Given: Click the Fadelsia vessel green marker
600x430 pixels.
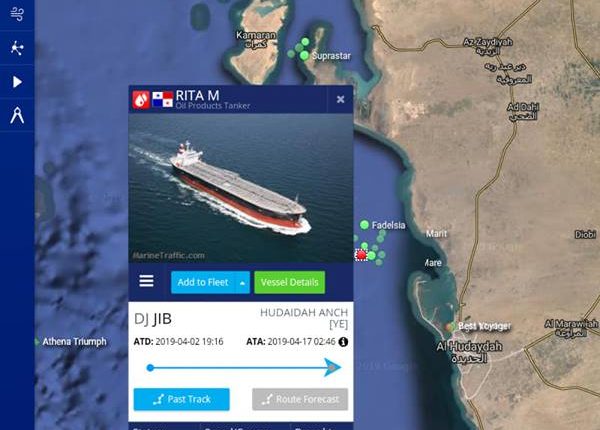Looking at the screenshot, I should [x=364, y=225].
